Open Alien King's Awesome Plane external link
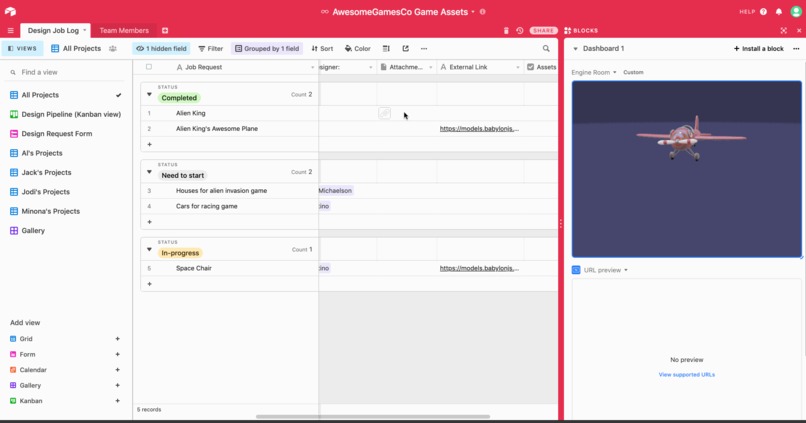This screenshot has width=806, height=423. (x=479, y=128)
